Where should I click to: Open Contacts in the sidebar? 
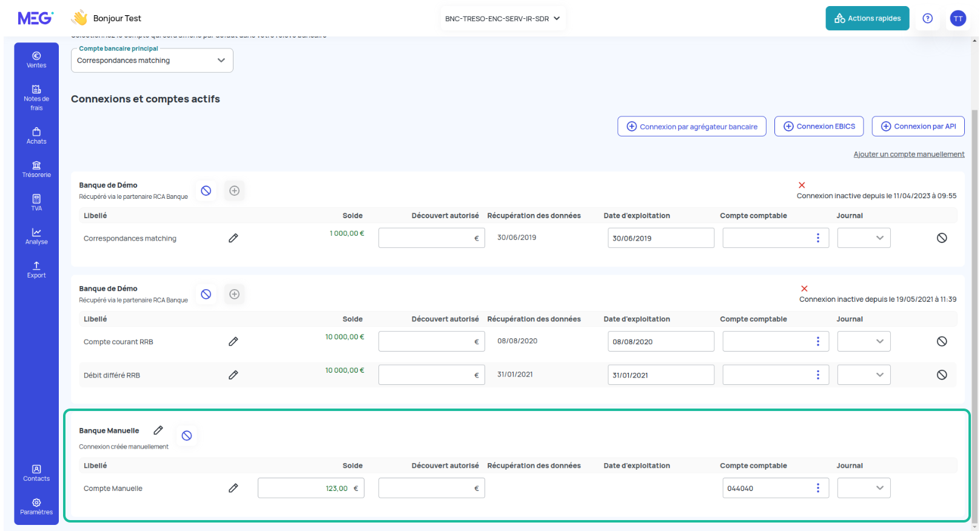coord(36,473)
